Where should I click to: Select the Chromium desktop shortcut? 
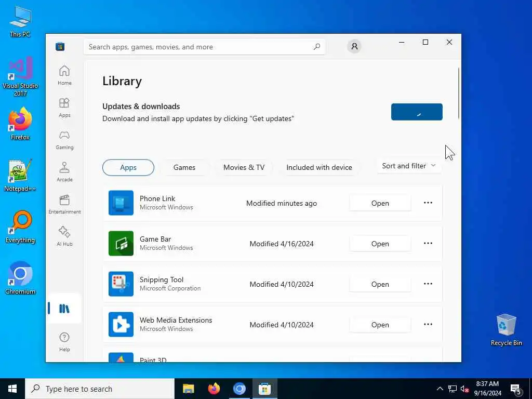(x=20, y=278)
